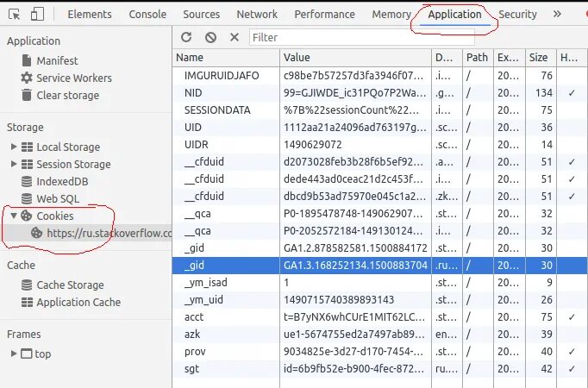This screenshot has height=388, width=588.
Task: Expand the Session Storage tree arrow
Action: 14,164
